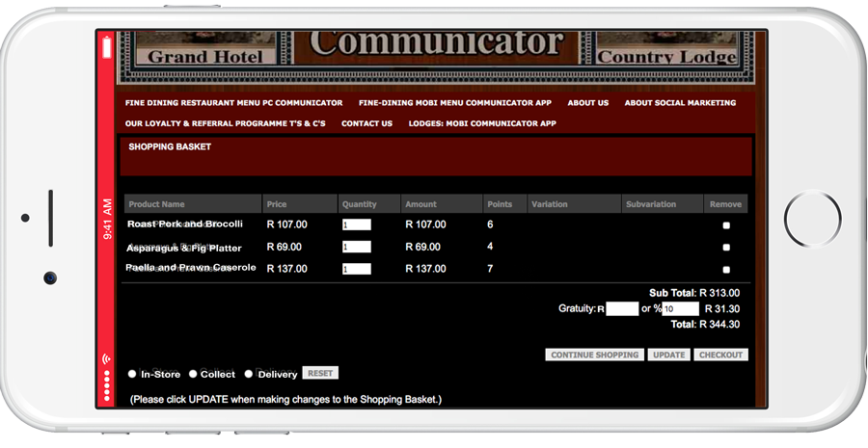Click the 7 points value for Paella
The image size is (868, 448).
coord(490,269)
